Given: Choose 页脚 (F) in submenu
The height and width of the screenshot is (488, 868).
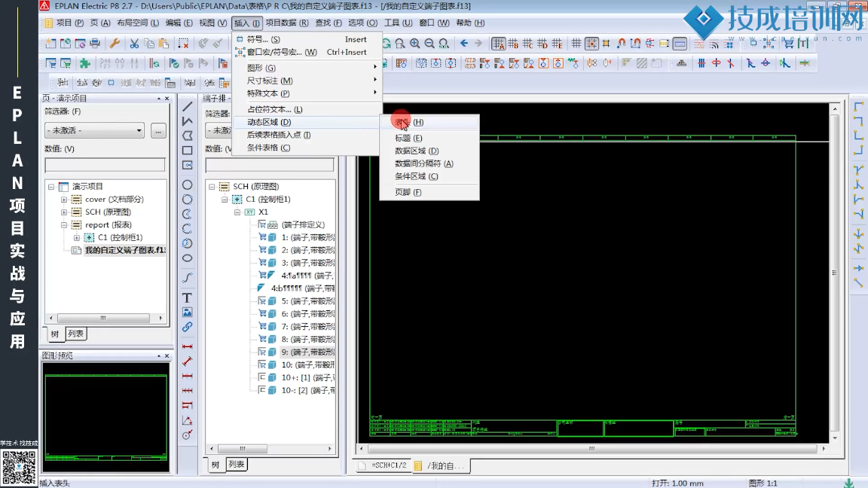Looking at the screenshot, I should point(429,192).
